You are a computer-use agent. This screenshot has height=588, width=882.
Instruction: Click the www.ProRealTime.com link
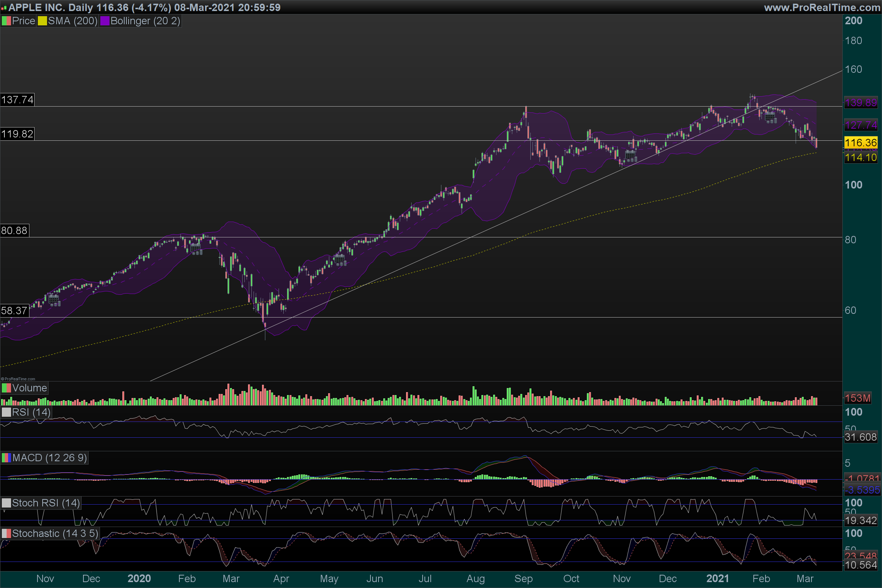pos(822,7)
